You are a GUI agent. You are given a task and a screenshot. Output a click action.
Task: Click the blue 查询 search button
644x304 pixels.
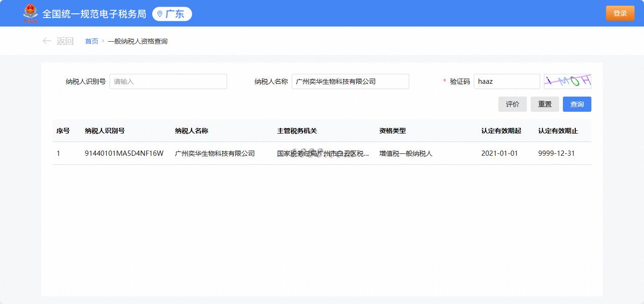point(577,104)
